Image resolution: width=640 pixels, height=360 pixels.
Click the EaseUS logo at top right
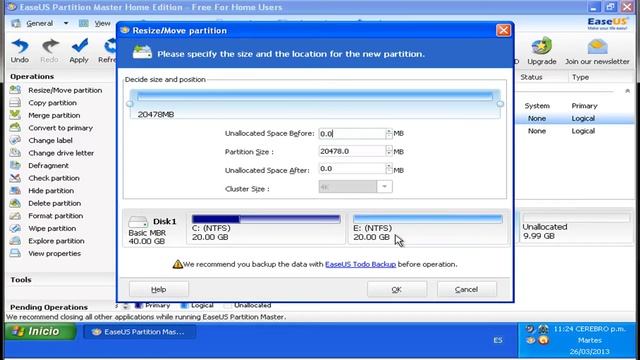coord(607,23)
